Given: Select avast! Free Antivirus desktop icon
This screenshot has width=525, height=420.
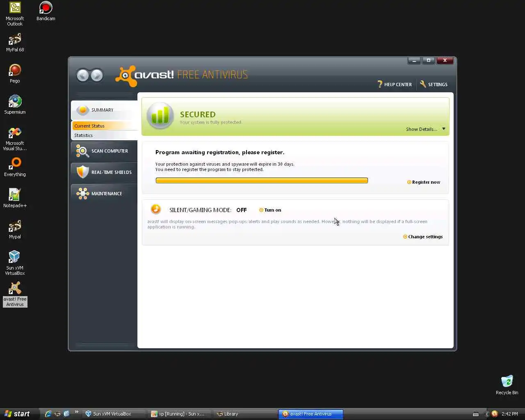Looking at the screenshot, I should pyautogui.click(x=15, y=294).
